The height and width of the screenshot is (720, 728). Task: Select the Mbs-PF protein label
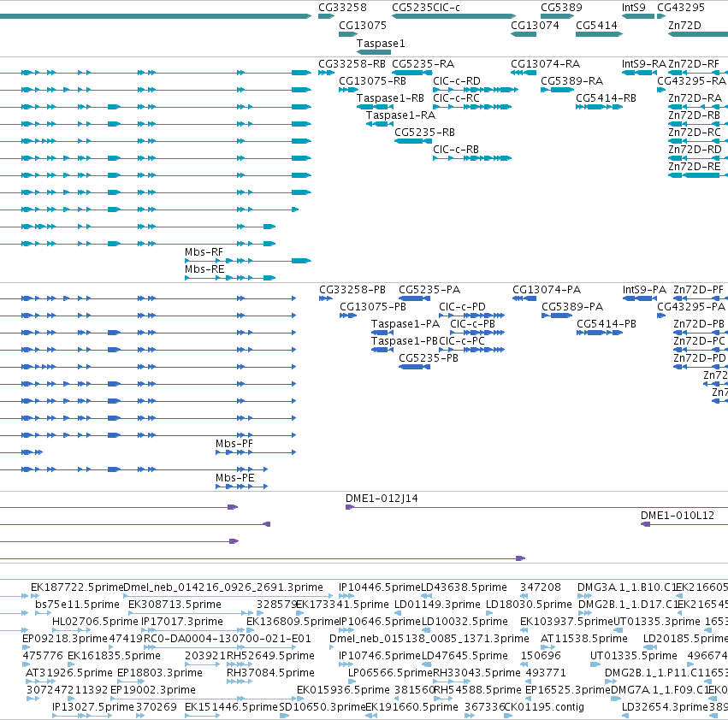tap(234, 444)
